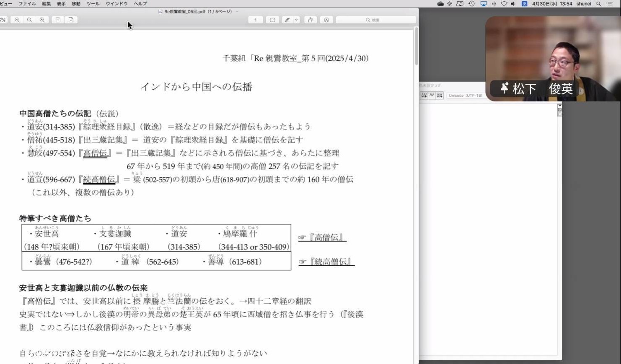Click the first kerning button in text editor
This screenshot has height=364, width=621.
[424, 96]
